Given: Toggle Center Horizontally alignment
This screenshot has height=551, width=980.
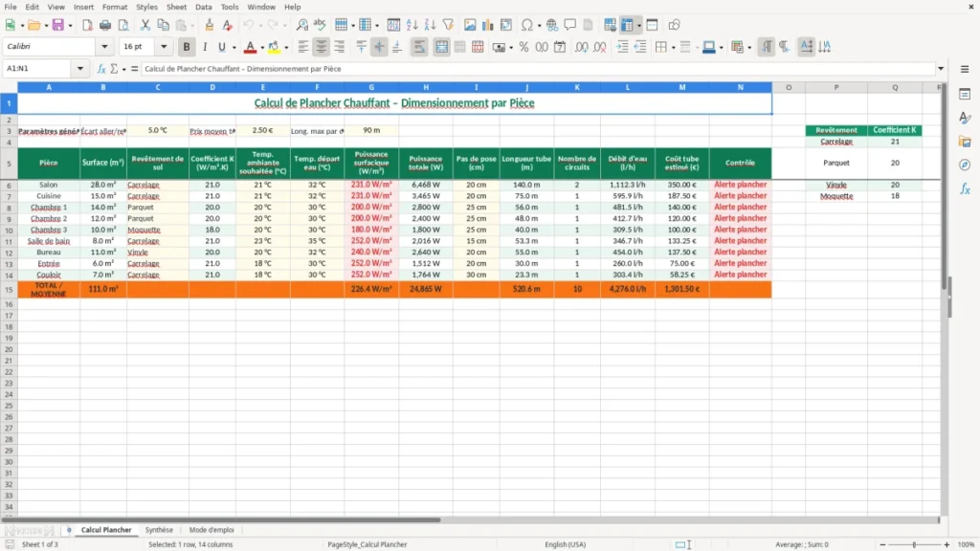Looking at the screenshot, I should [322, 47].
